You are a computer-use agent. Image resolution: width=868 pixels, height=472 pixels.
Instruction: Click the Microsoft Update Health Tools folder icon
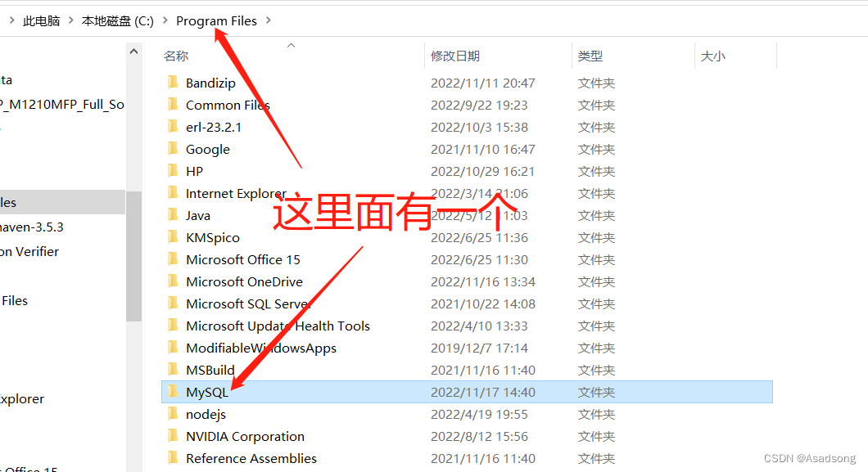[173, 326]
